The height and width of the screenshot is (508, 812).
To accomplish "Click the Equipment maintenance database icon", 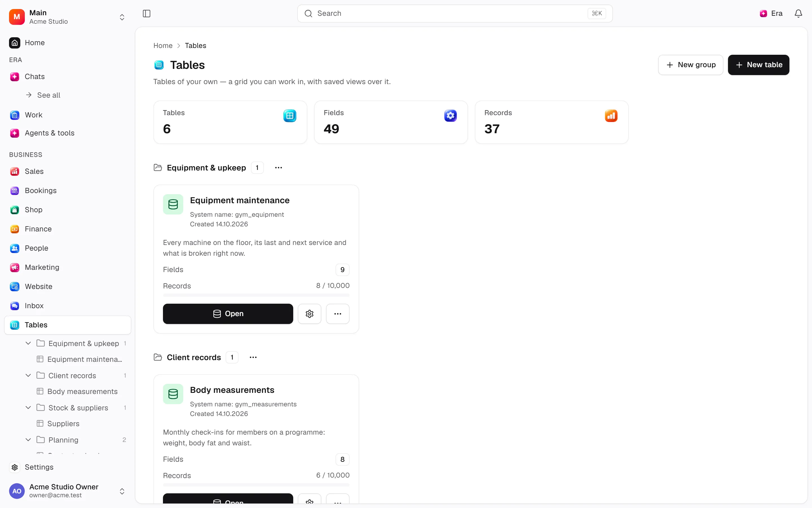I will [x=173, y=204].
